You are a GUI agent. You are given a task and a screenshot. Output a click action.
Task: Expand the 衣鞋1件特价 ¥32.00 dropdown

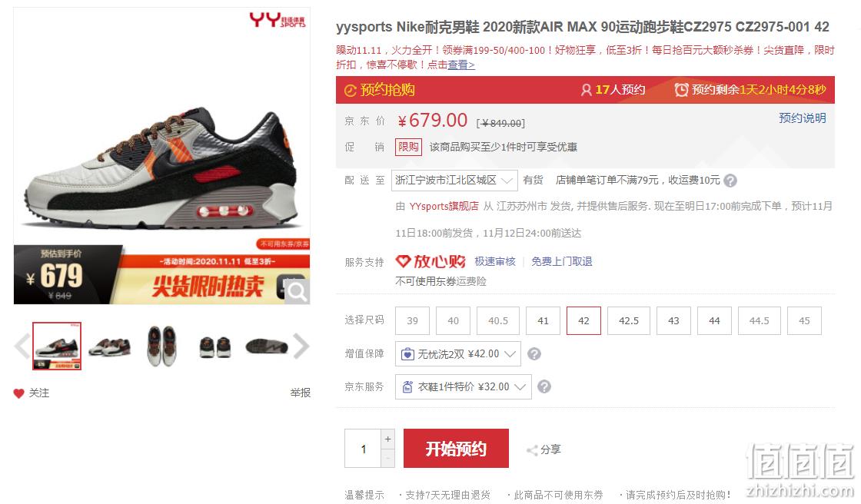pos(463,386)
